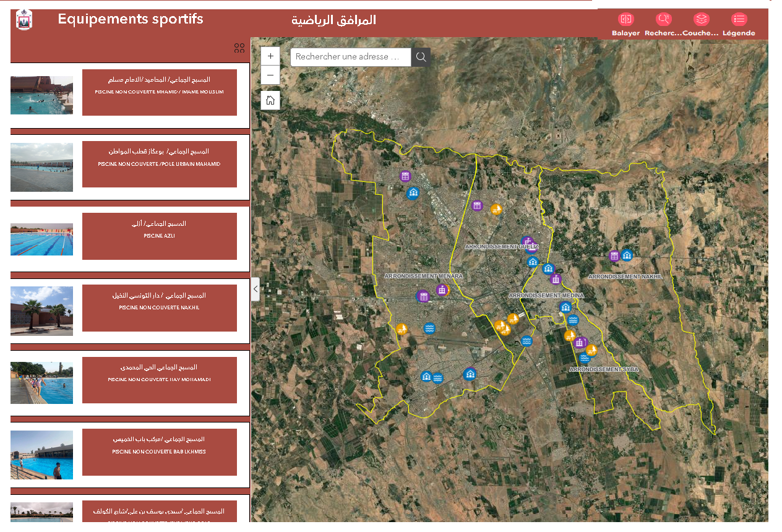The image size is (782, 532).
Task: Select blue house marker below northwest purple marker
Action: coord(413,193)
